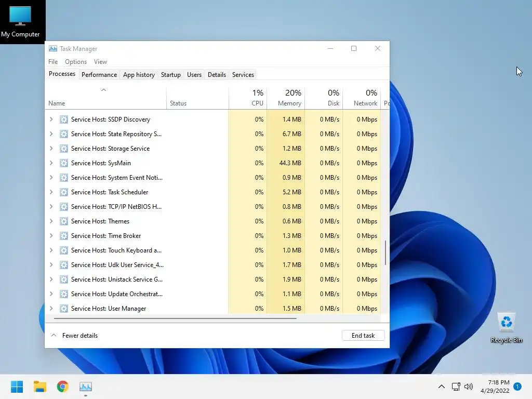Click the gear icon for Touch Keyboard service
The width and height of the screenshot is (532, 399).
[64, 250]
